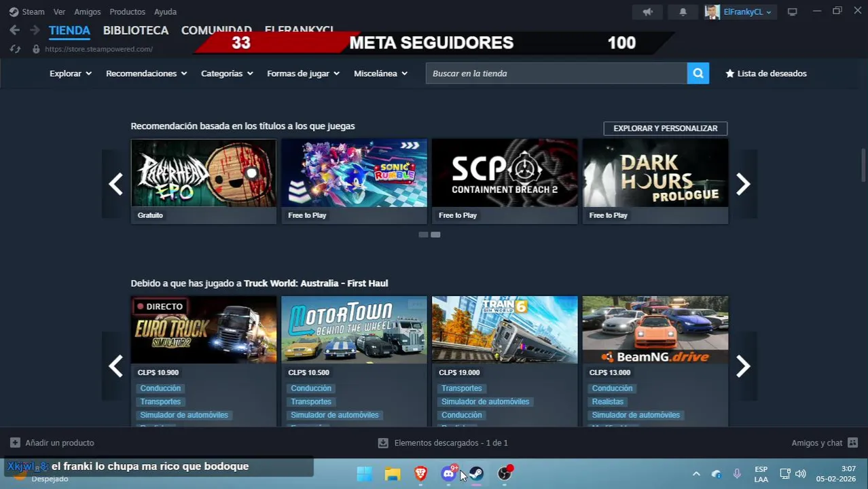
Task: Open the Amigos menu
Action: tap(87, 12)
